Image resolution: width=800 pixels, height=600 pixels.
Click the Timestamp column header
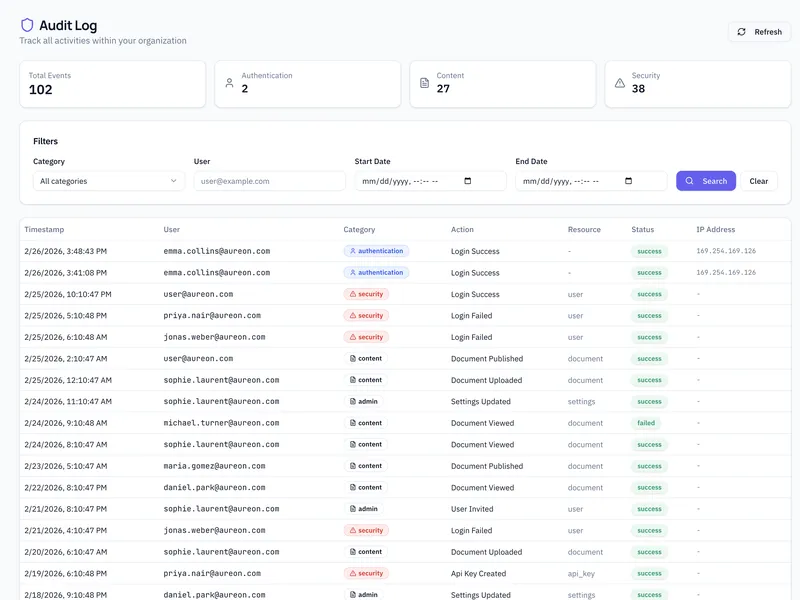(x=44, y=230)
